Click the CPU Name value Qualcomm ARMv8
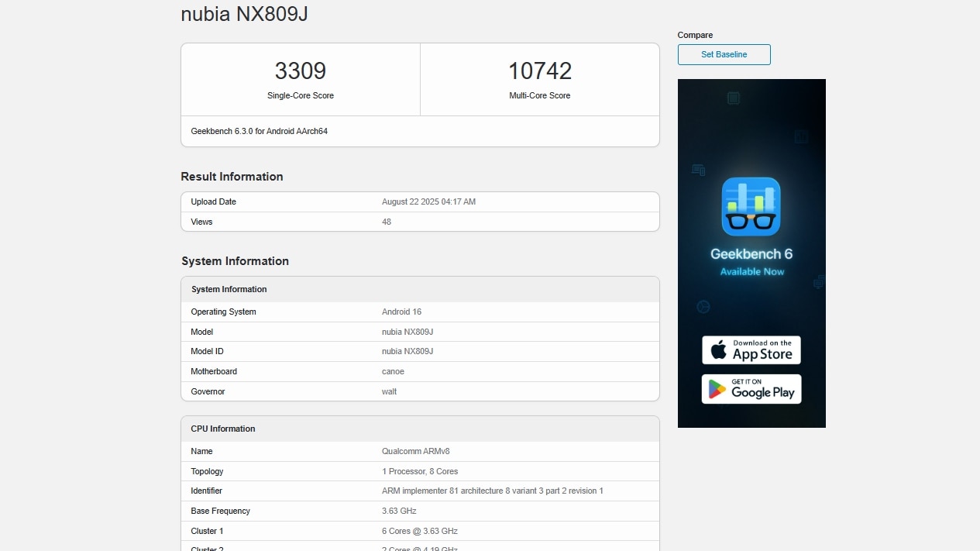The width and height of the screenshot is (980, 551). (x=415, y=452)
